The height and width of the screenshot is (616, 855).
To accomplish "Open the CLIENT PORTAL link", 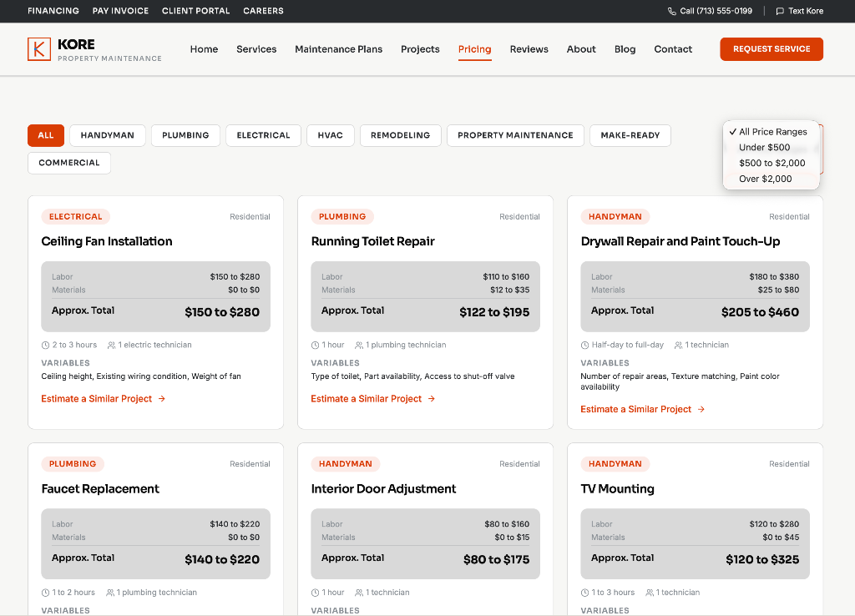I will tap(195, 11).
